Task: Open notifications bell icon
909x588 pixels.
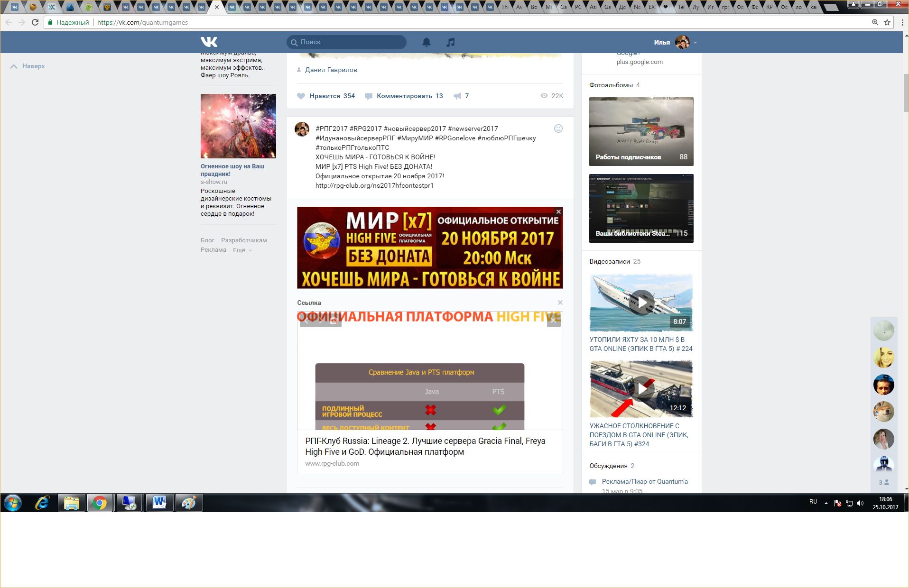Action: coord(427,42)
